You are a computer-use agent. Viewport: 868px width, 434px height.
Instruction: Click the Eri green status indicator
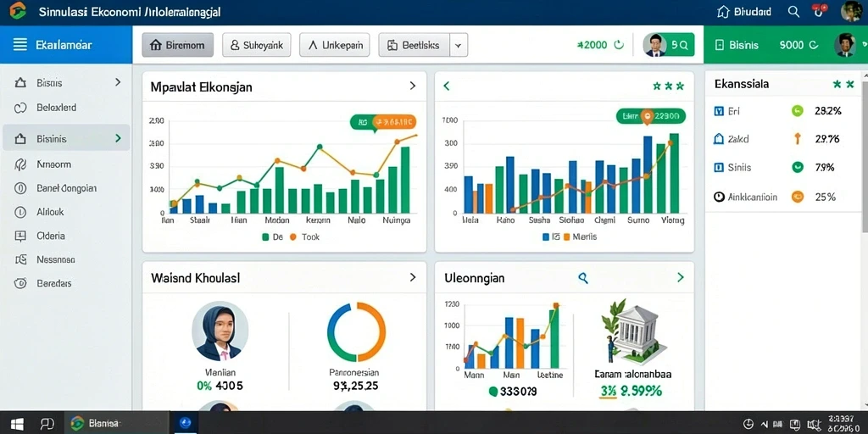point(797,111)
